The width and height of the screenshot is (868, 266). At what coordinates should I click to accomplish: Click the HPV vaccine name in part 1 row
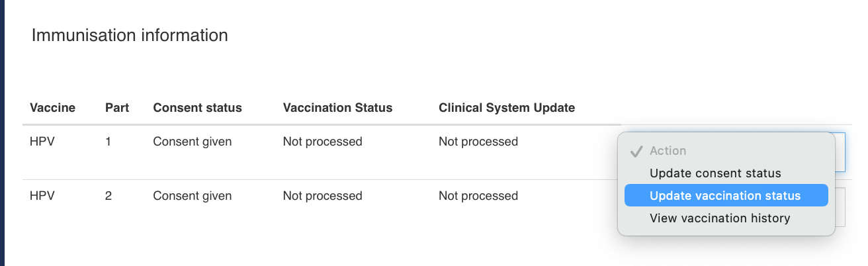[x=42, y=142]
